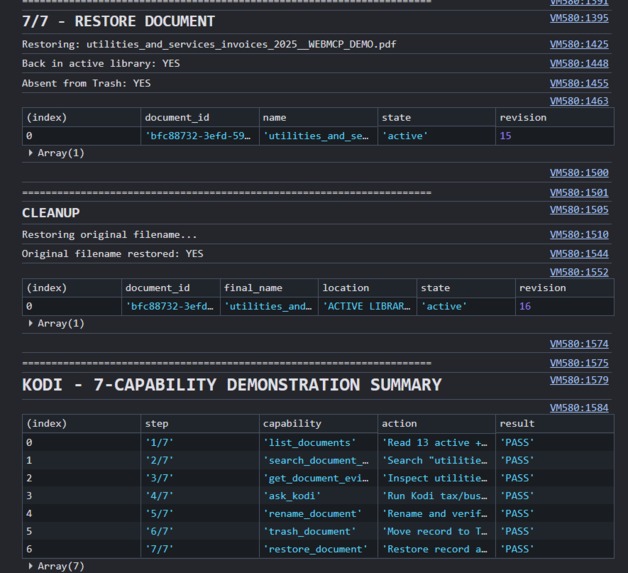The width and height of the screenshot is (628, 573).
Task: Select 'get_document_evi…' capability cell
Action: 316,479
